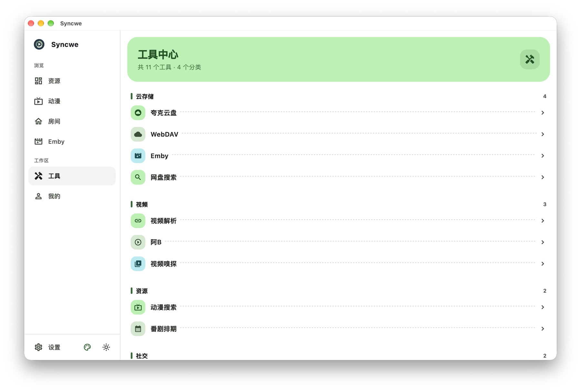581x392 pixels.
Task: Click the 视频嗅探 video library icon
Action: coord(138,264)
